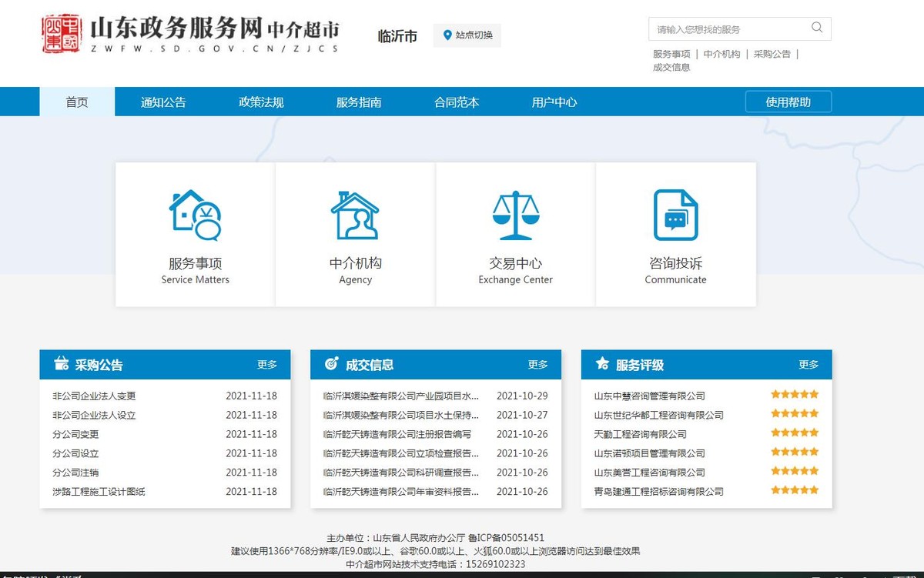Click the 中介机构 (Agency) house icon

coord(354,215)
